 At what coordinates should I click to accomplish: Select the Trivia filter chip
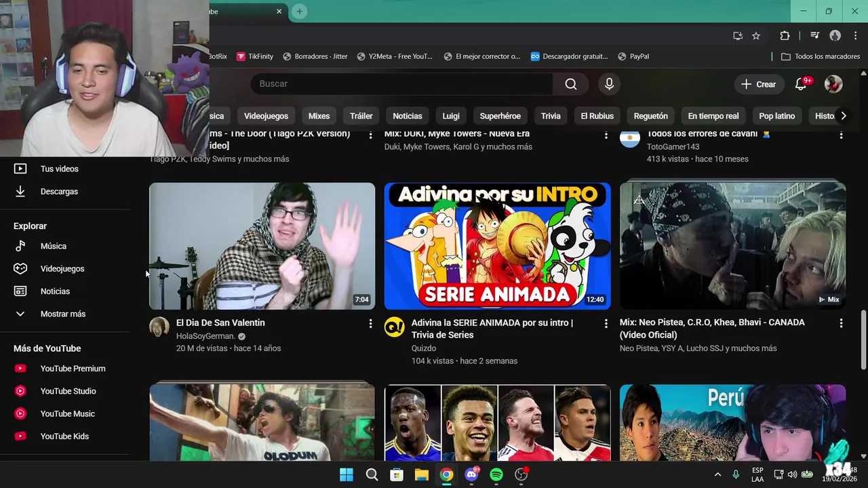point(551,116)
